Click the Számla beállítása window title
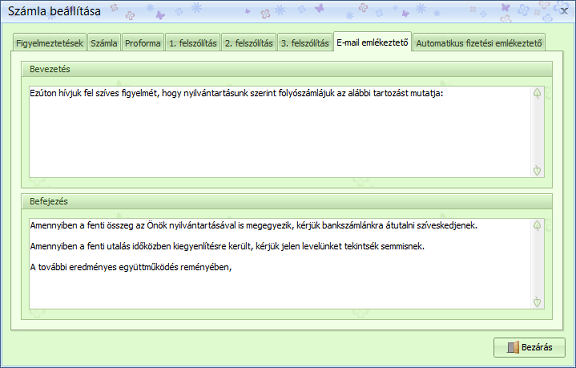 pyautogui.click(x=54, y=11)
